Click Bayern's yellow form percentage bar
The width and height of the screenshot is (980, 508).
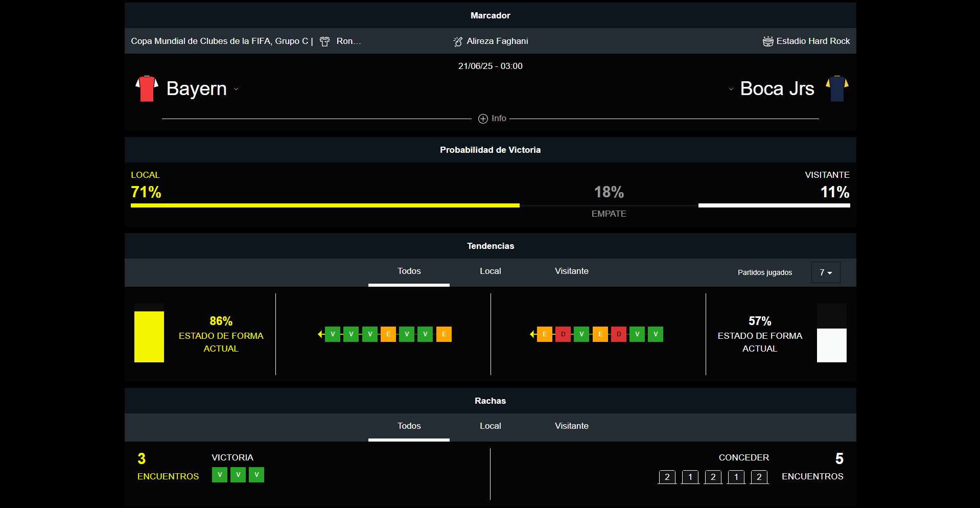click(149, 336)
